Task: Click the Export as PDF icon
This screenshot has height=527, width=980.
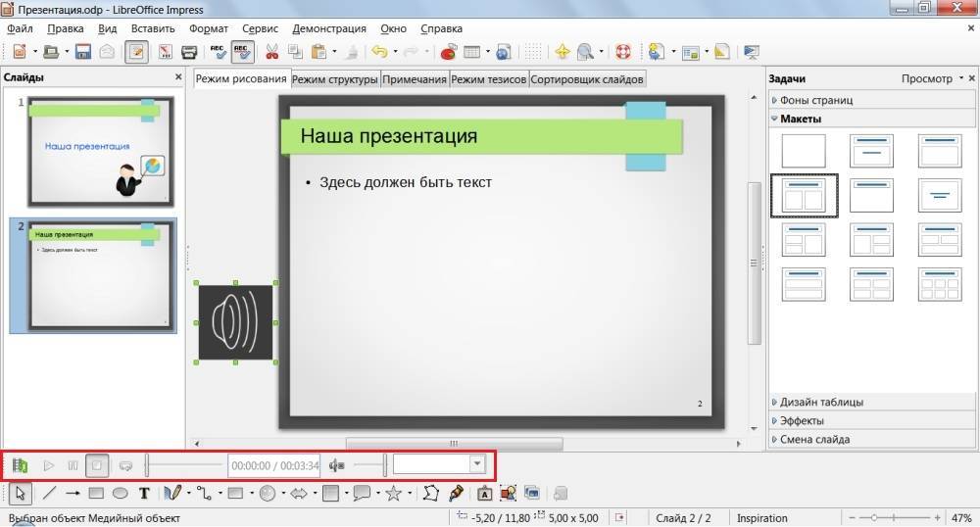Action: 165,52
